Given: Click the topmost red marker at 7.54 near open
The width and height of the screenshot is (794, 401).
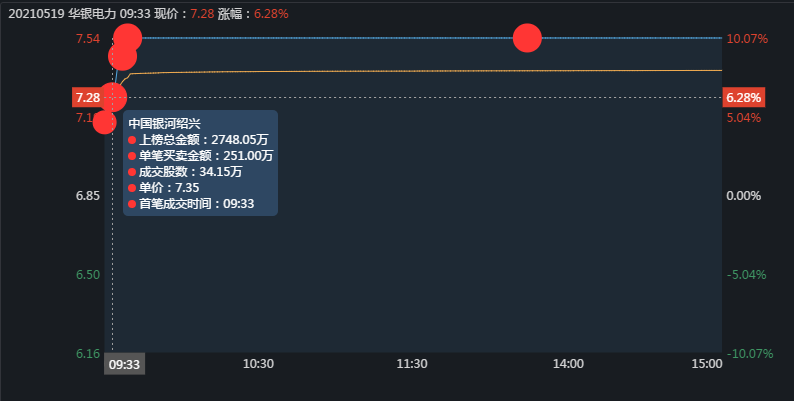Looking at the screenshot, I should click(x=127, y=38).
